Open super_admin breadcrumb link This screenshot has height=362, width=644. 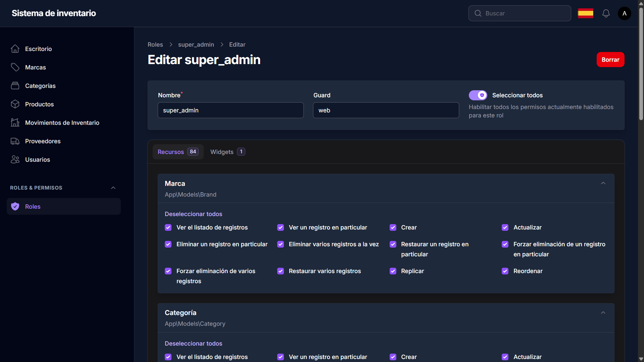196,45
